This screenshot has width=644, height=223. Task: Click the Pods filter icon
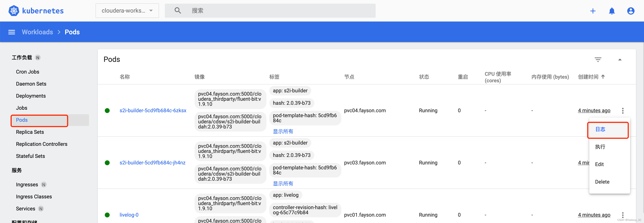[598, 59]
